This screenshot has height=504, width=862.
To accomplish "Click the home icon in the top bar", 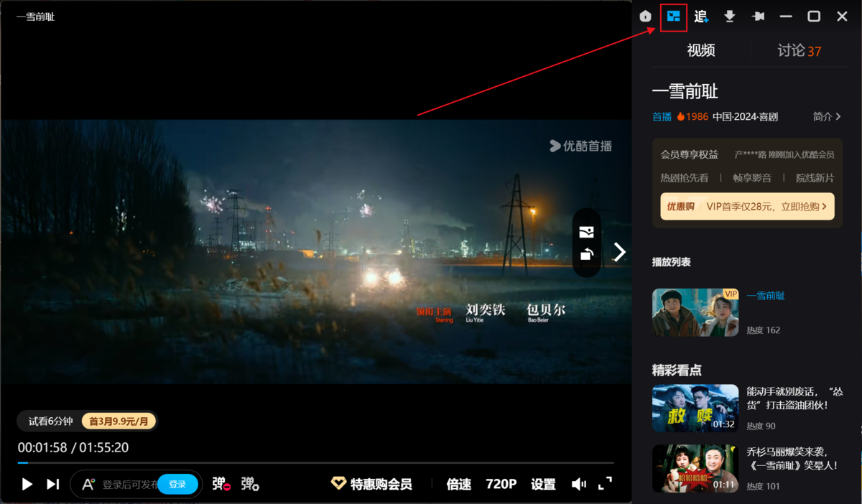I will pyautogui.click(x=645, y=17).
